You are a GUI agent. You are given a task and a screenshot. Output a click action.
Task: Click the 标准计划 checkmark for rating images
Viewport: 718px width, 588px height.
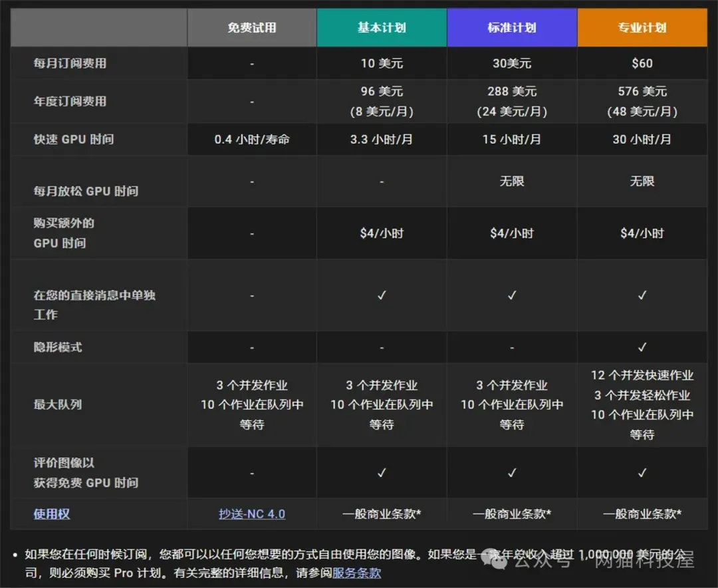pos(512,472)
